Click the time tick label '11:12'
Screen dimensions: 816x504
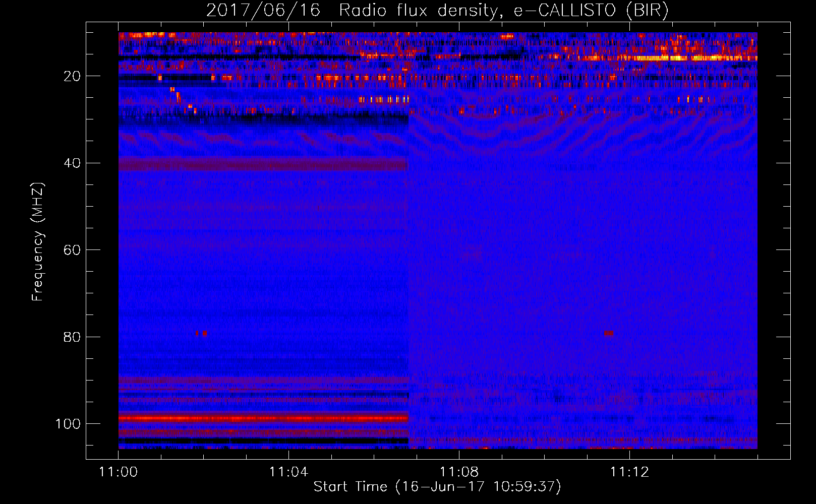point(629,472)
